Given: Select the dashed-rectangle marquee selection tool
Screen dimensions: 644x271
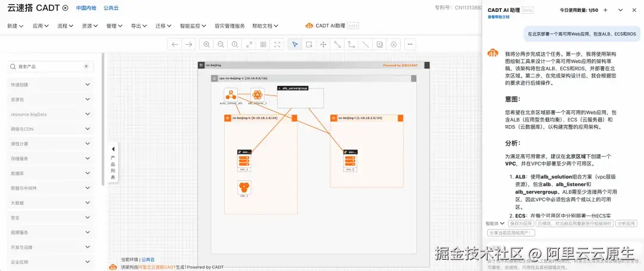Looking at the screenshot, I should click(x=309, y=44).
